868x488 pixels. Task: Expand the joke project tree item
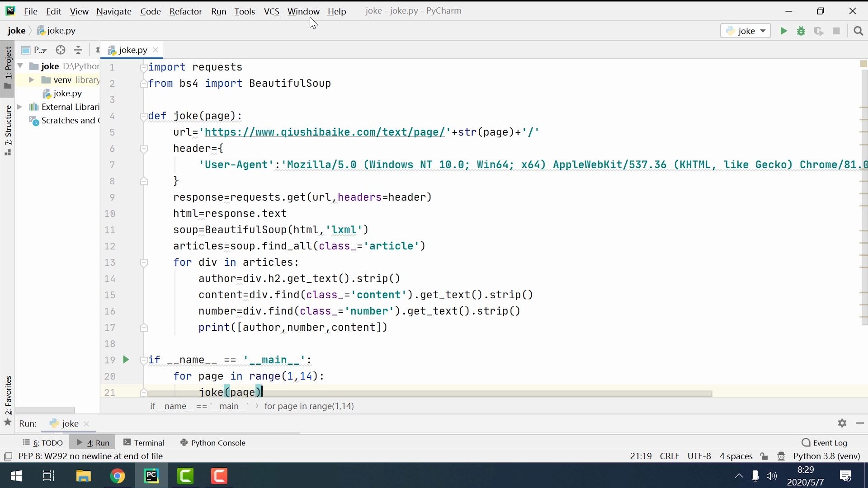click(x=21, y=66)
